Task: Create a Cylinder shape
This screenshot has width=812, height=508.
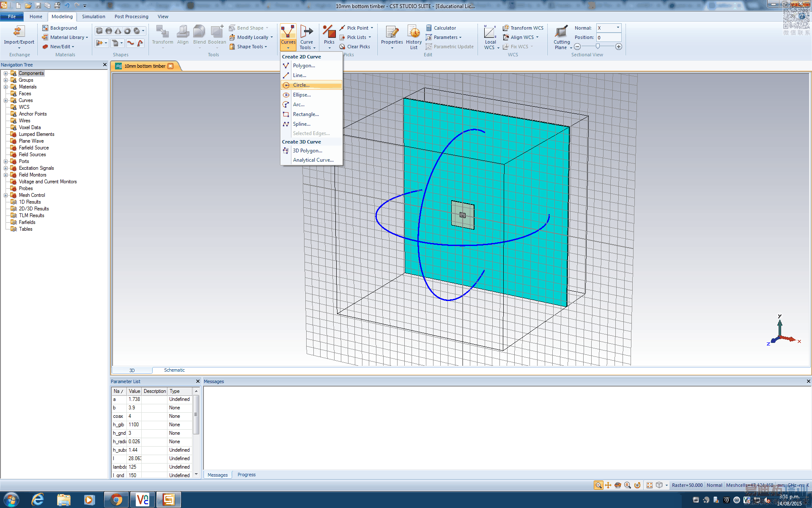Action: (137, 31)
